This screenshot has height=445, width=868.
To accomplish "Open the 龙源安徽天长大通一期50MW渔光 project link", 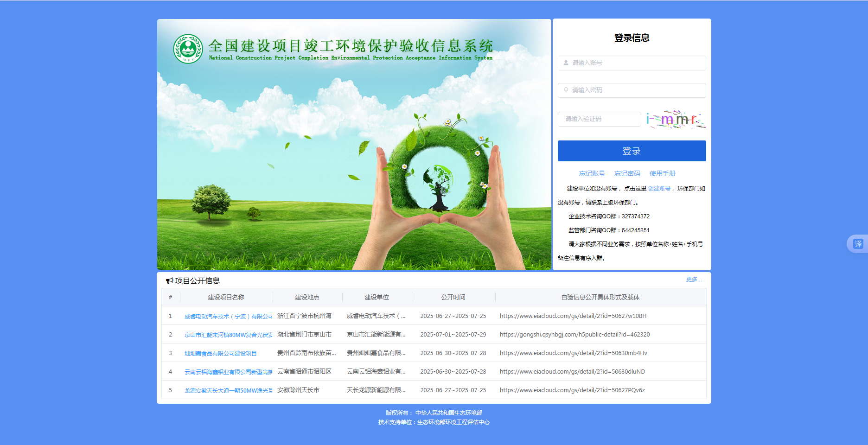I will pyautogui.click(x=229, y=390).
